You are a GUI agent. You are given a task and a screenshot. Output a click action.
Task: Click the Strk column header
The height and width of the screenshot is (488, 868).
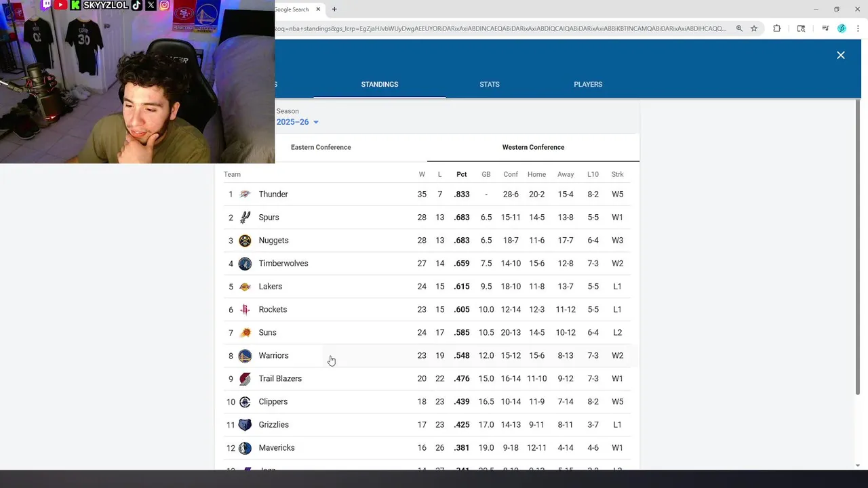tap(617, 175)
